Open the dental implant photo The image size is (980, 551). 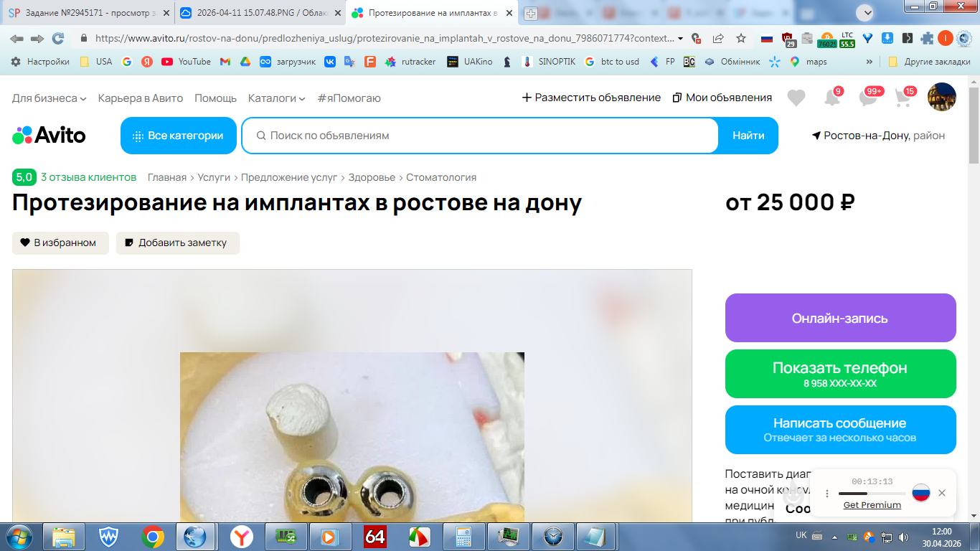(x=352, y=437)
